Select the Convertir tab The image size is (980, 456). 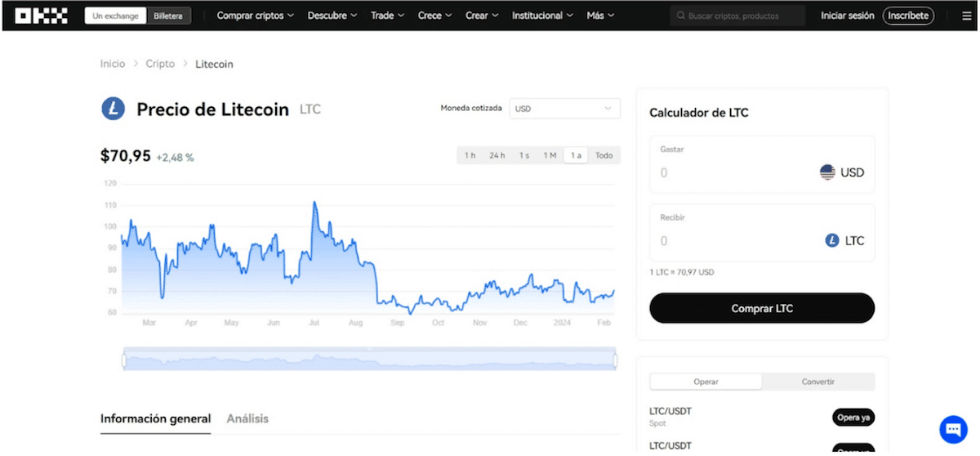817,382
